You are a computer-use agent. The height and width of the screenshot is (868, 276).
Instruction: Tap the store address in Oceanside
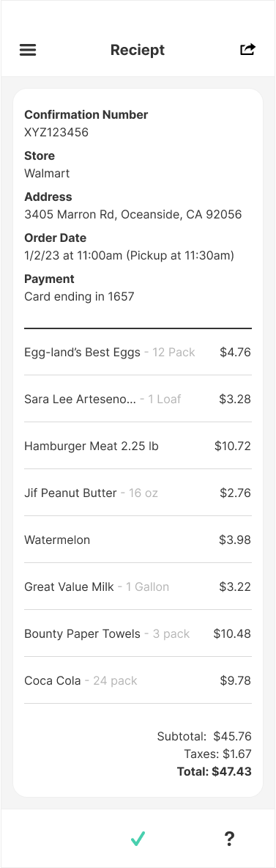133,214
